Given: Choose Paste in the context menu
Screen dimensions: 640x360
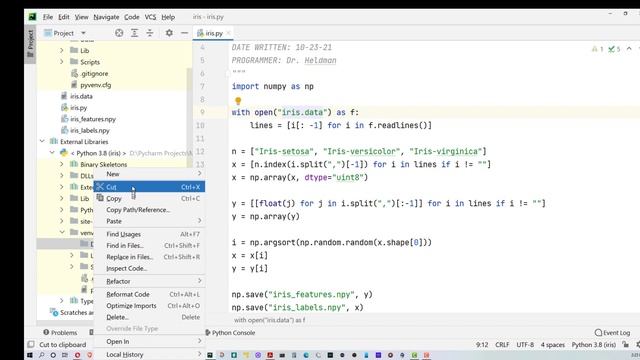Looking at the screenshot, I should pyautogui.click(x=149, y=221).
